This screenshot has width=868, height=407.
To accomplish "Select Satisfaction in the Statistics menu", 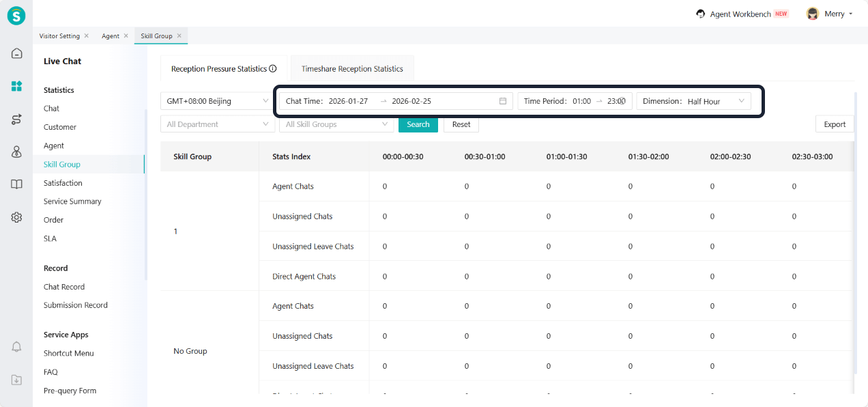I will click(x=63, y=183).
